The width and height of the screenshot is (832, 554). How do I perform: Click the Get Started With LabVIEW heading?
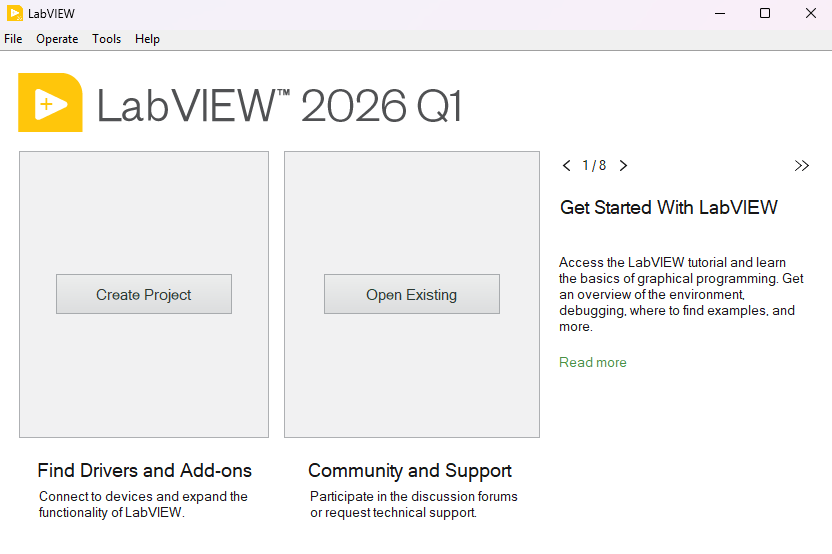[669, 207]
